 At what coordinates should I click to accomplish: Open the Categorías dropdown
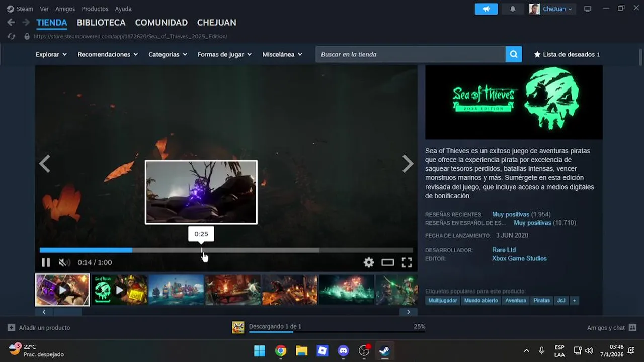pyautogui.click(x=168, y=54)
